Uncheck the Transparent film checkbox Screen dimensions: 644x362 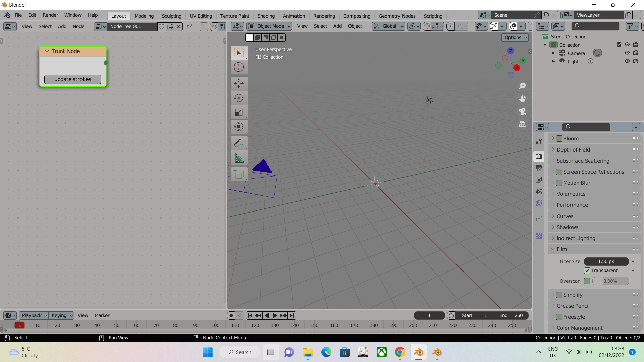587,270
